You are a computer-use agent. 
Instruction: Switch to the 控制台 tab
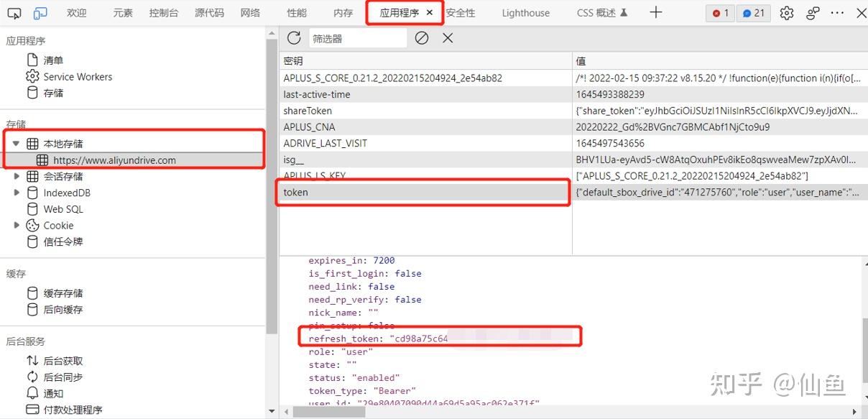[164, 13]
